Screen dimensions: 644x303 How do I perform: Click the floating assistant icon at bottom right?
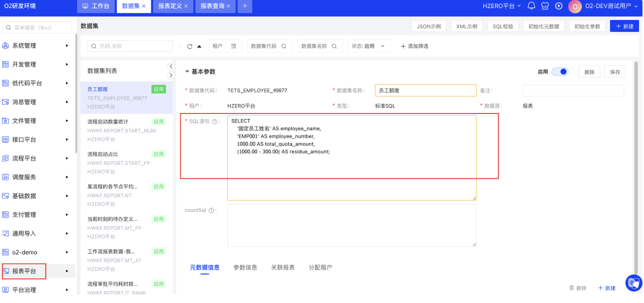click(x=634, y=282)
